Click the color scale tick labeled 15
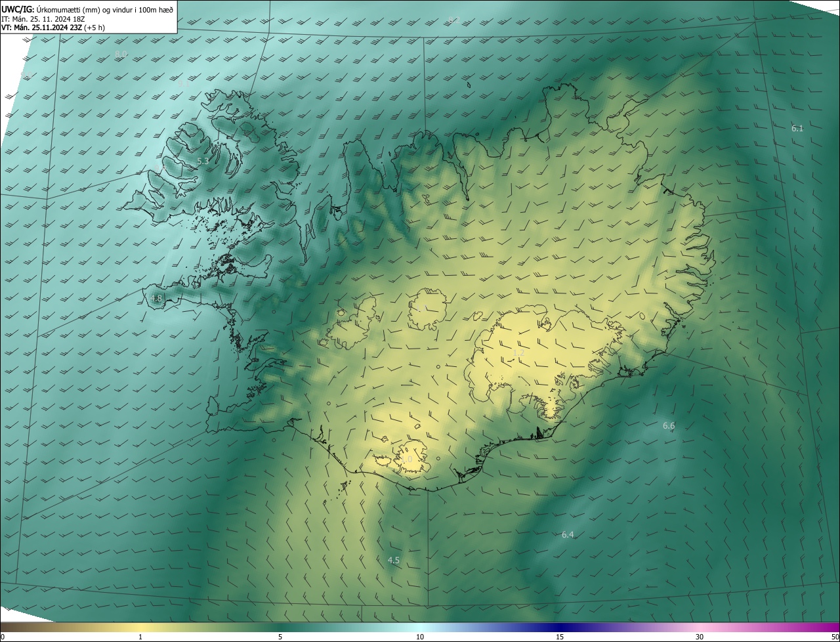840x642 pixels. click(560, 637)
